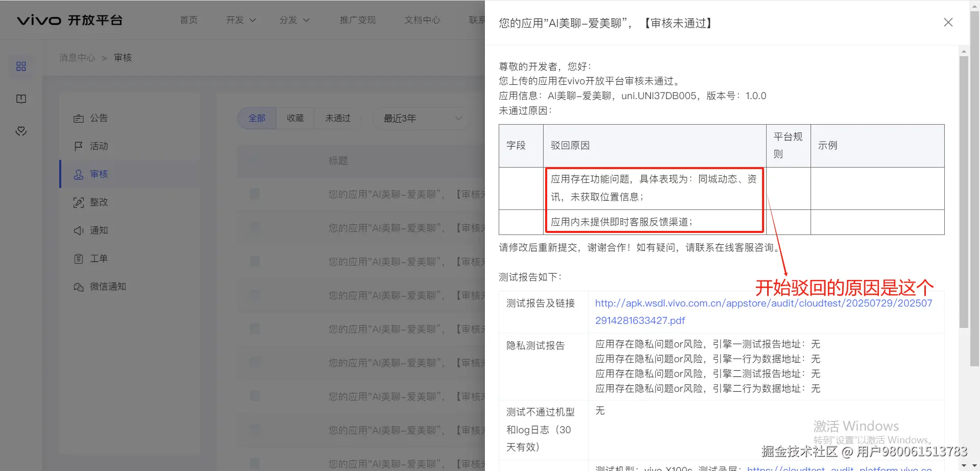Open 文档中心 in the top navigation
This screenshot has height=471, width=980.
click(423, 20)
